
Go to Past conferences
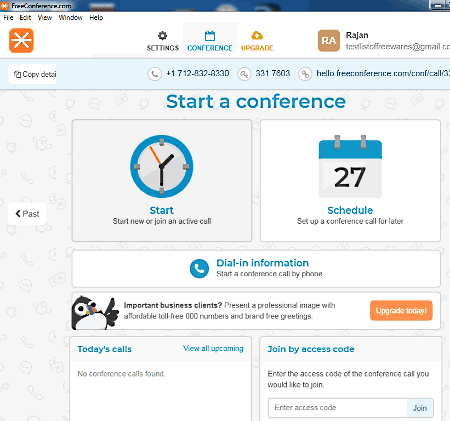click(x=27, y=214)
